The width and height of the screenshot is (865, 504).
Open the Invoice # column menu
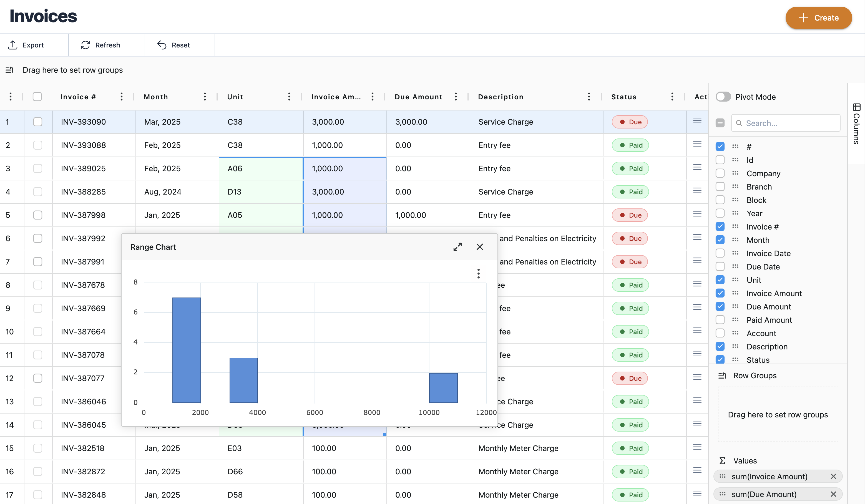[122, 97]
